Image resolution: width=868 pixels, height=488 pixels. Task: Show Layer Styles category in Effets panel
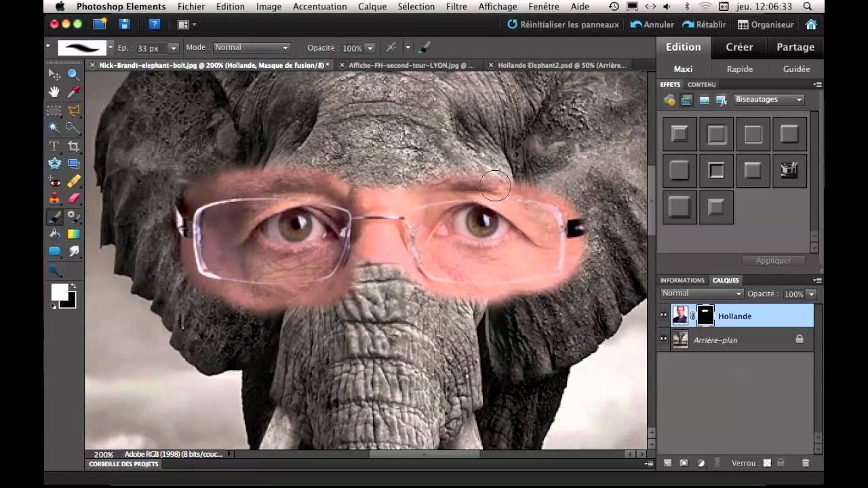(686, 100)
